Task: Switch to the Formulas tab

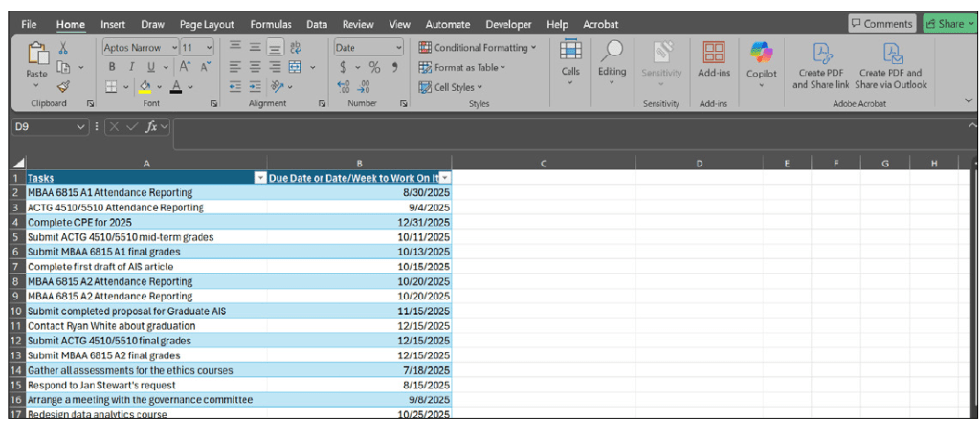Action: [x=271, y=24]
